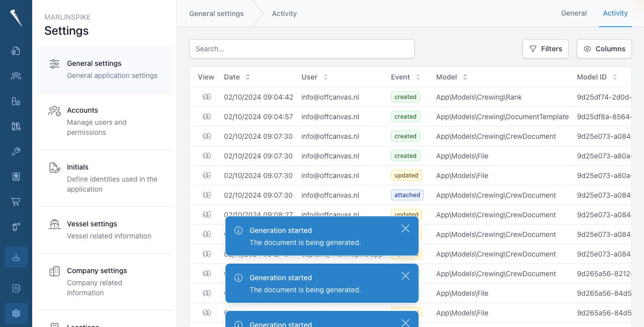Dismiss the second Generation started notification
This screenshot has width=644, height=327.
point(406,276)
